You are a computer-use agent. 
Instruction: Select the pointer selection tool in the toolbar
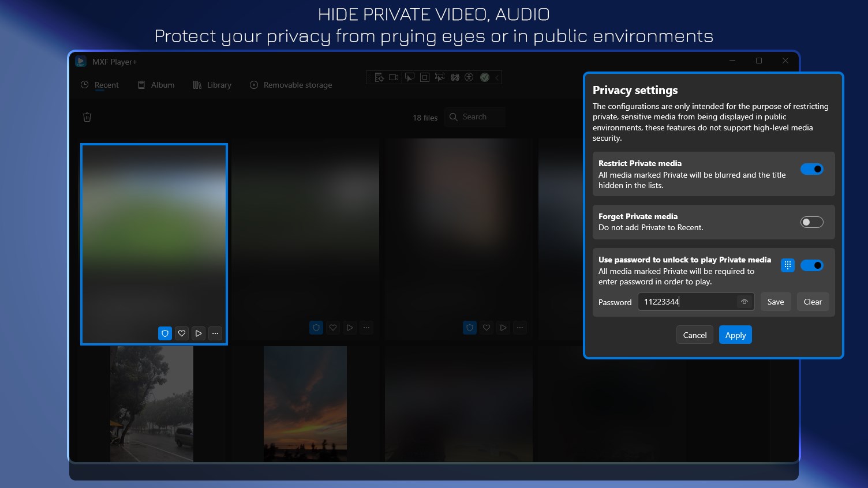409,77
